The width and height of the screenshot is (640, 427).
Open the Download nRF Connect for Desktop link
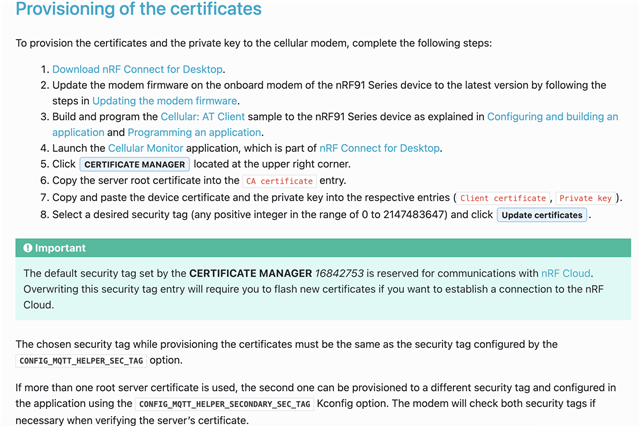(138, 69)
